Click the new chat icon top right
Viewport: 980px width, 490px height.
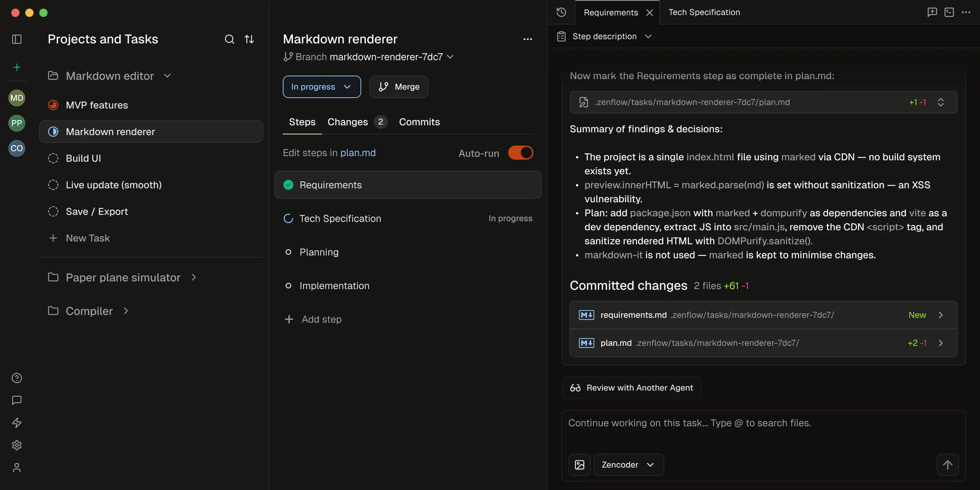pos(932,12)
